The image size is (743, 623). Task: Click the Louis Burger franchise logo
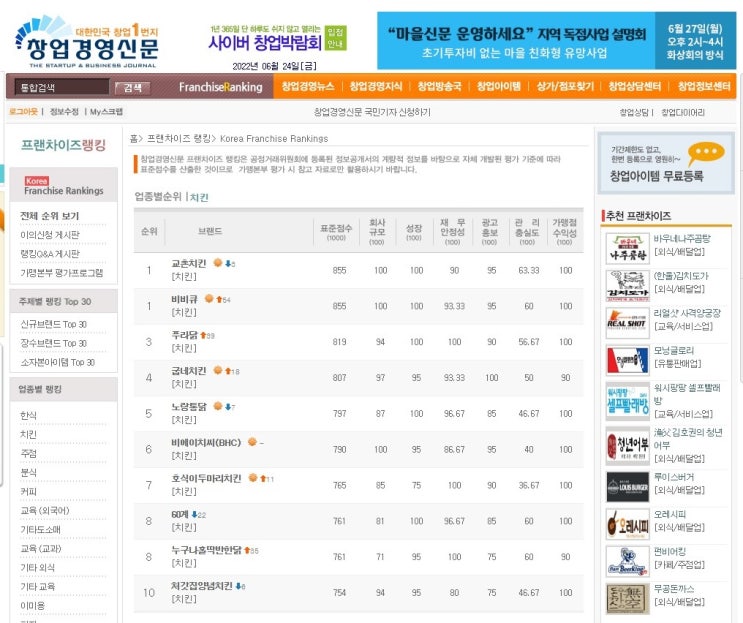click(x=627, y=487)
